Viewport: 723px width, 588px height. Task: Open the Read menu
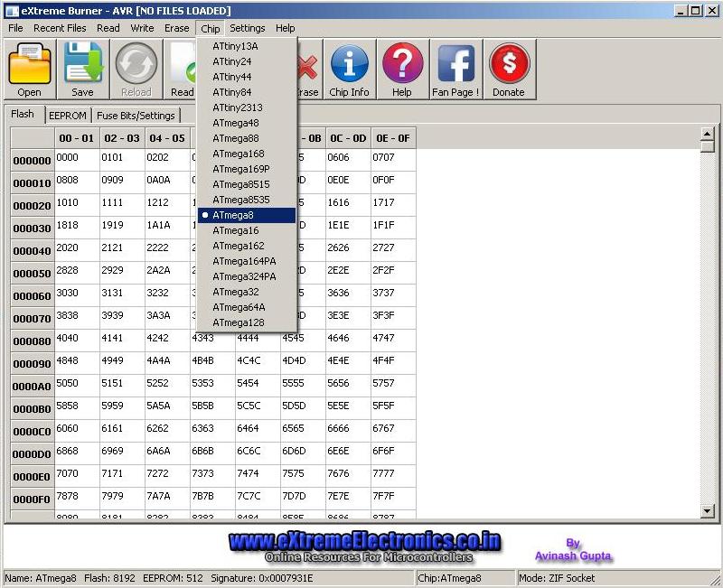click(x=108, y=28)
